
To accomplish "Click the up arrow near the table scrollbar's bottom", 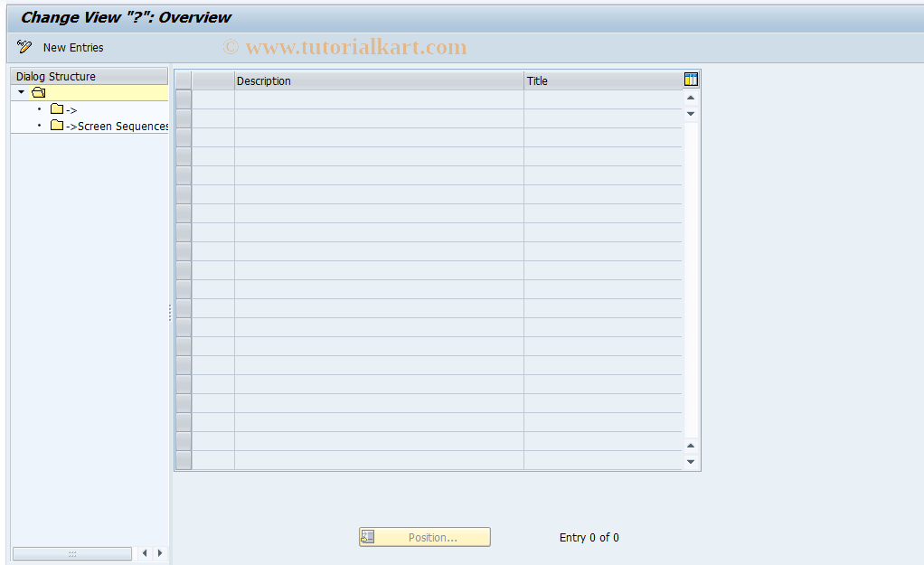I will tap(691, 446).
